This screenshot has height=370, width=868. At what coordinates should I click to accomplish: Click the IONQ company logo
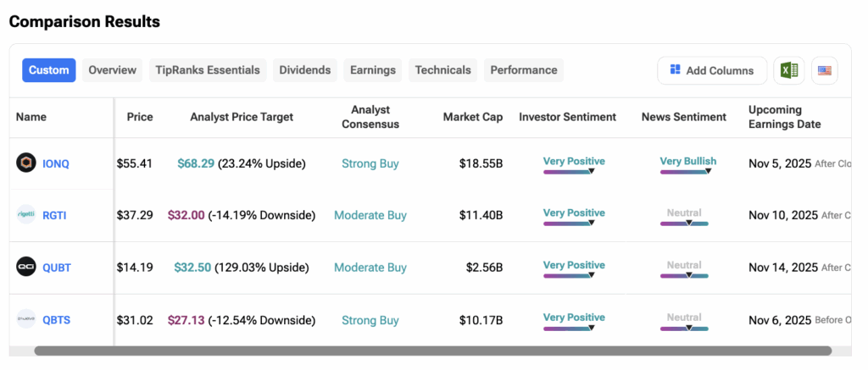click(x=26, y=163)
